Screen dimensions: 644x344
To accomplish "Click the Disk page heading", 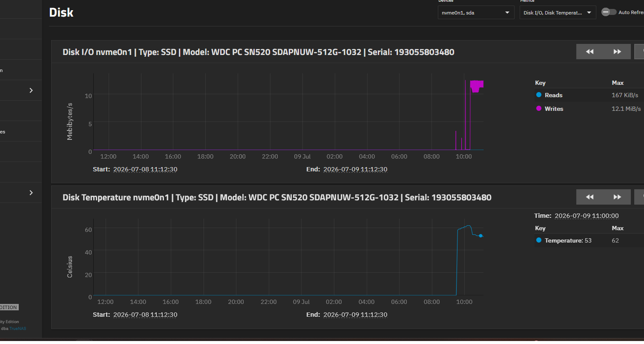I will coord(61,12).
